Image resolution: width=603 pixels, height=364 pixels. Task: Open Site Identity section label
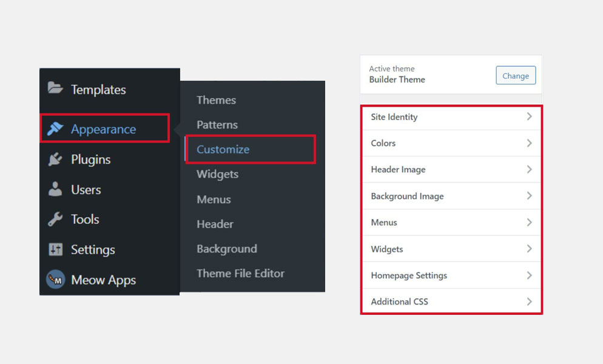point(394,117)
